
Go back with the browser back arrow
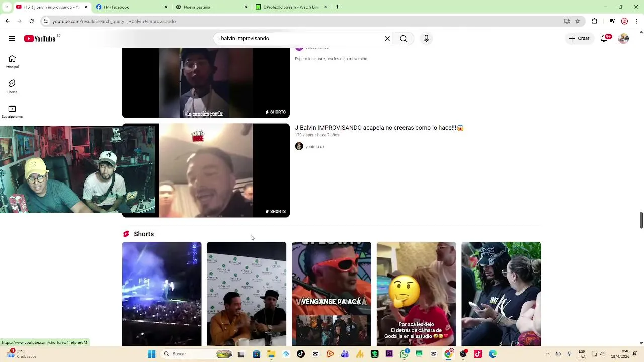(7, 21)
